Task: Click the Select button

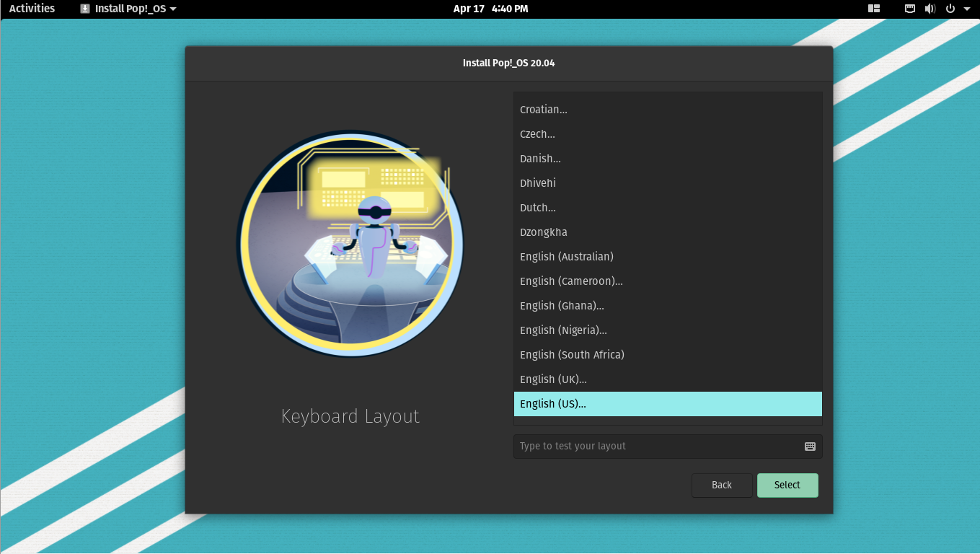Action: 787,485
